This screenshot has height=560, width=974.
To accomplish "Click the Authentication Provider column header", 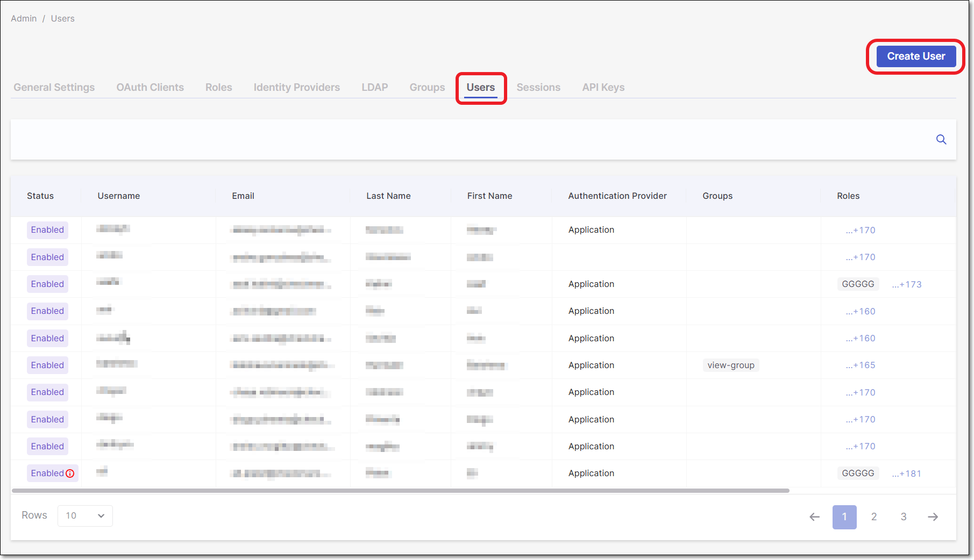I will (617, 196).
